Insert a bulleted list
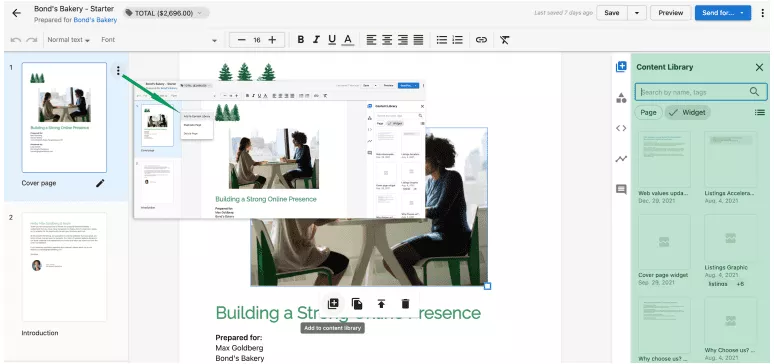 tap(442, 40)
